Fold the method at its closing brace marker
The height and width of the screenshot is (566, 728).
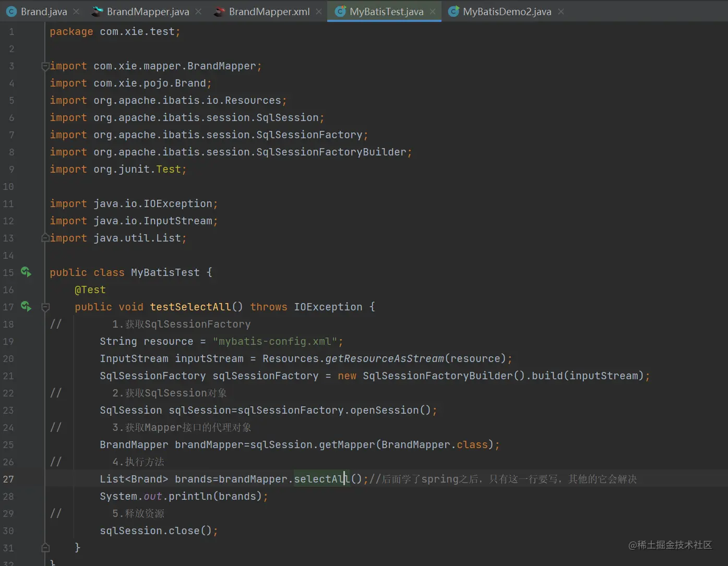point(45,548)
